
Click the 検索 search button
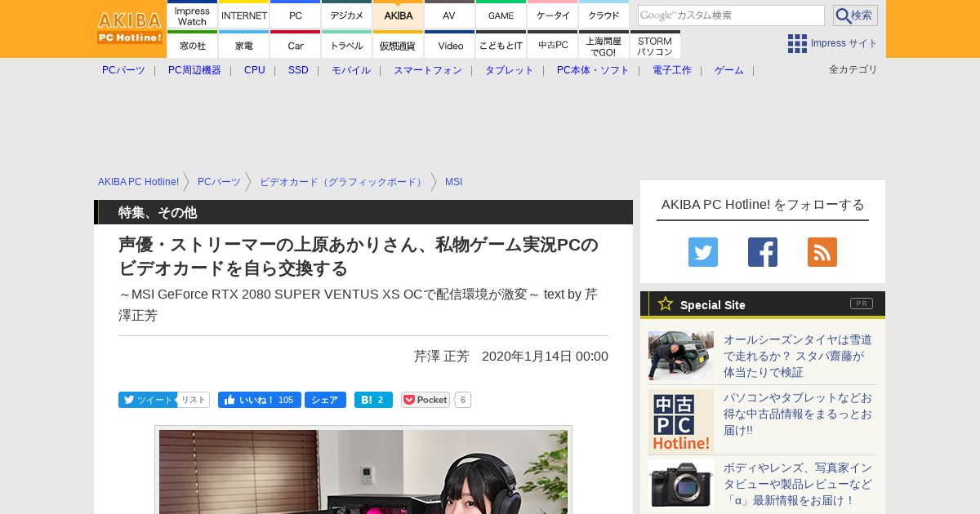(x=855, y=16)
